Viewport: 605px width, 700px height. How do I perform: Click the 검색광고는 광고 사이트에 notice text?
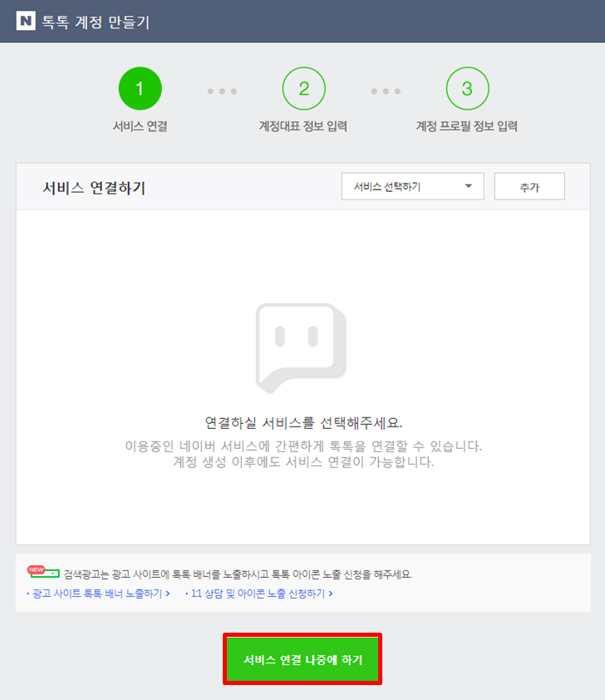click(238, 574)
